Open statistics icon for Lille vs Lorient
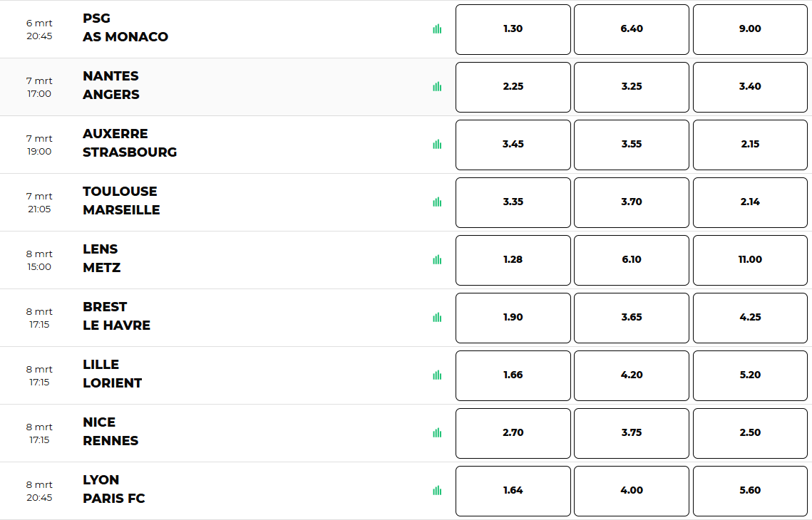The height and width of the screenshot is (520, 812). click(437, 375)
